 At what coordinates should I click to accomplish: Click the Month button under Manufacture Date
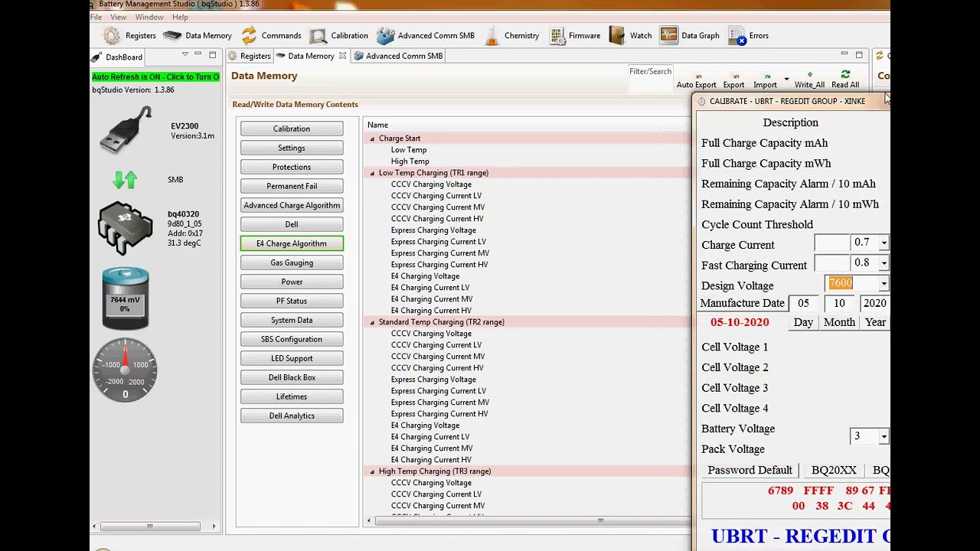pyautogui.click(x=839, y=322)
